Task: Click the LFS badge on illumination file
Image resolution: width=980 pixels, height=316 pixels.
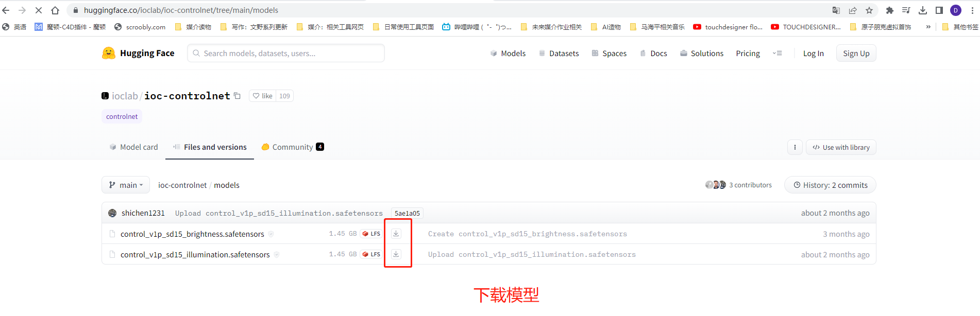Action: coord(371,254)
